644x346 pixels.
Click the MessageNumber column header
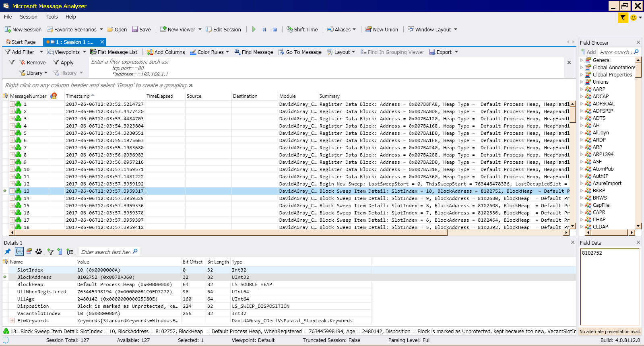[x=28, y=96]
